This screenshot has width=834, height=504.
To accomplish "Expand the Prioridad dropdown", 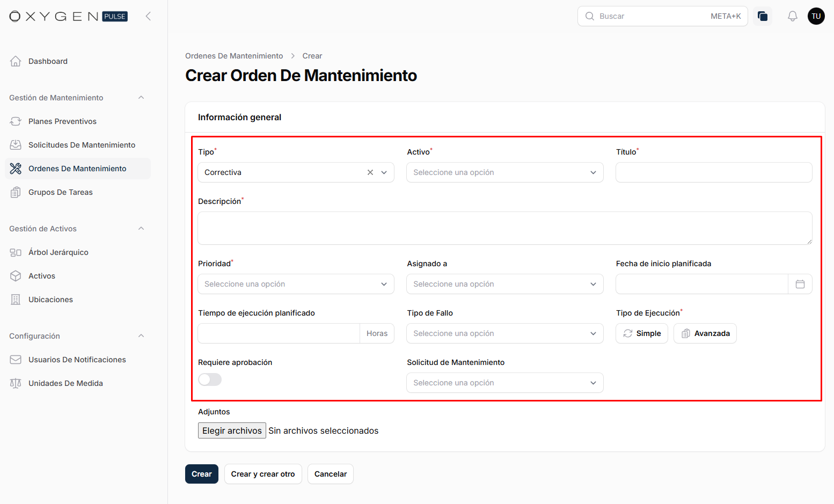I will click(296, 284).
